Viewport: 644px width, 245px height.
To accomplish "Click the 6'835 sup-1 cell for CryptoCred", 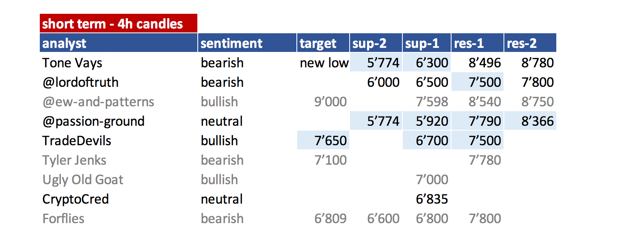I will tap(432, 199).
